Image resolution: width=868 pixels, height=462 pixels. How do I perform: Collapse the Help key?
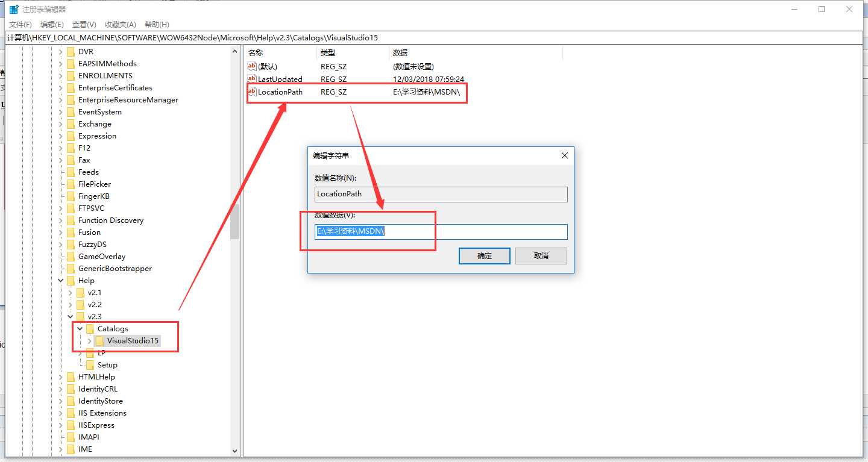tap(61, 281)
